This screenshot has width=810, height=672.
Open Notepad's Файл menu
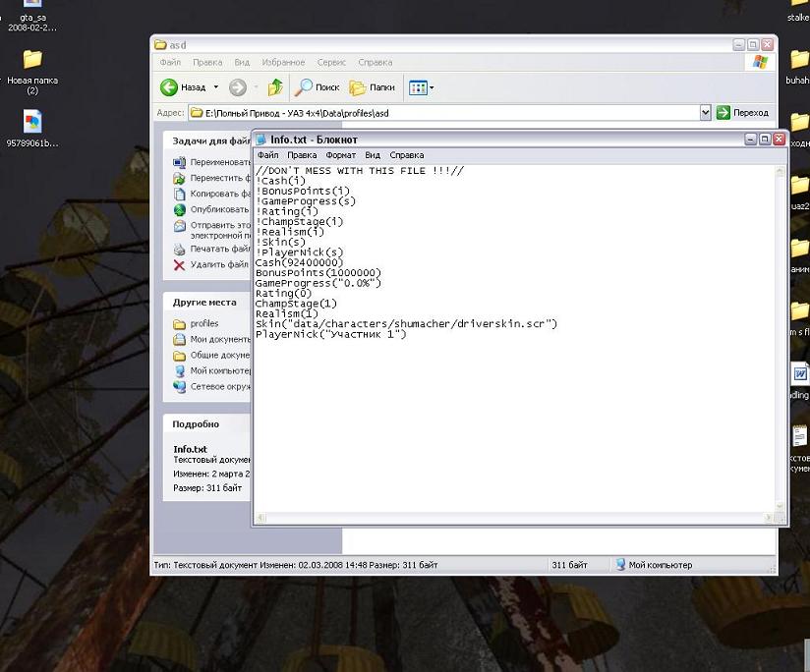267,155
